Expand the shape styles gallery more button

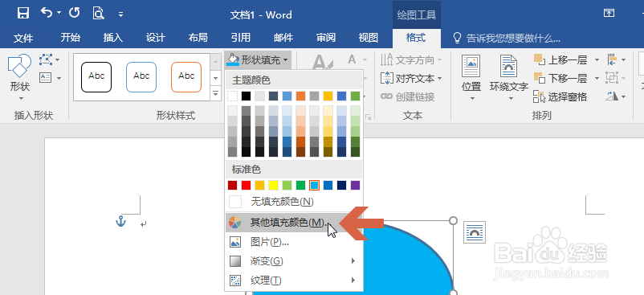point(216,93)
